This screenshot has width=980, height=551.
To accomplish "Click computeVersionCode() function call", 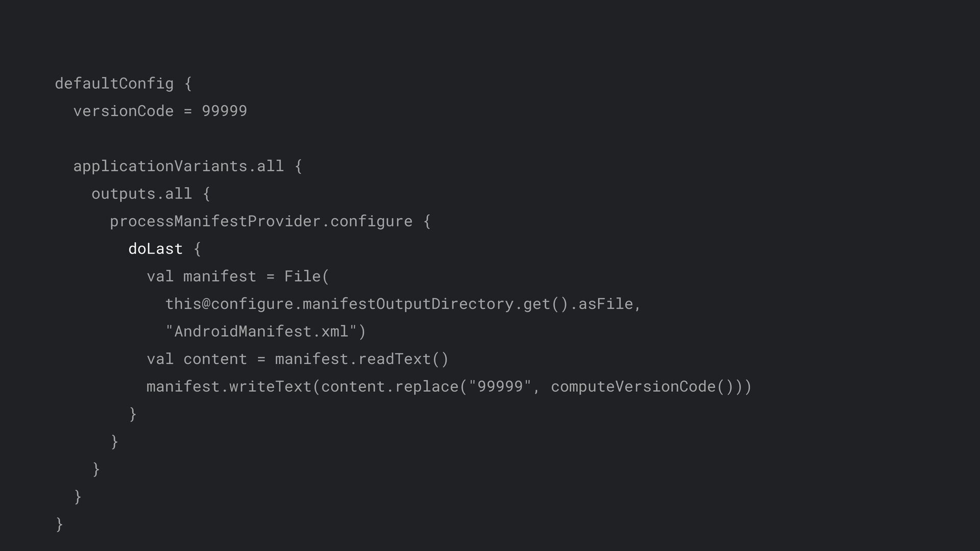I will 643,387.
